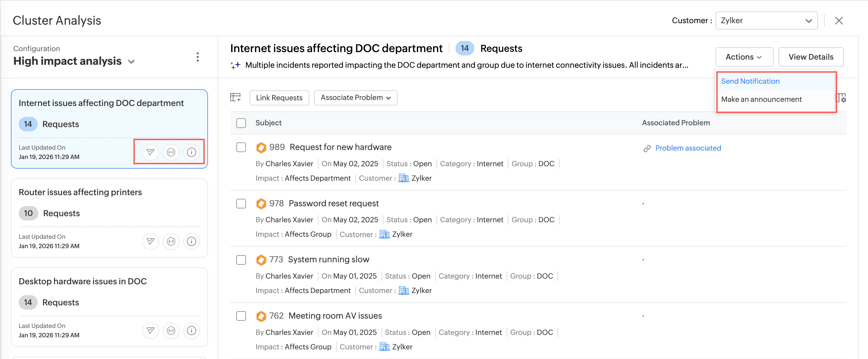Check the select-all checkbox beside Subject
This screenshot has height=359, width=868.
pos(241,123)
